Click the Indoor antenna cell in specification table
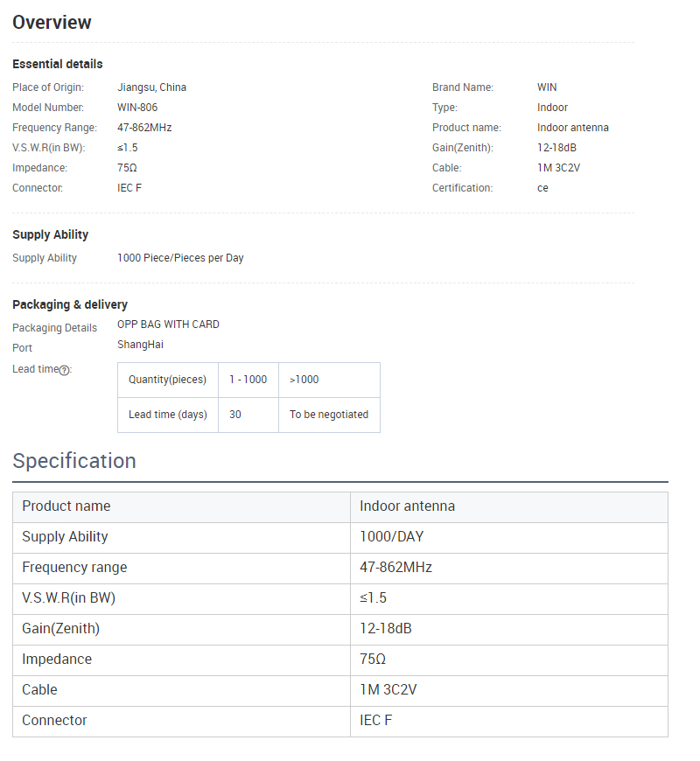The height and width of the screenshot is (761, 700). (x=509, y=507)
